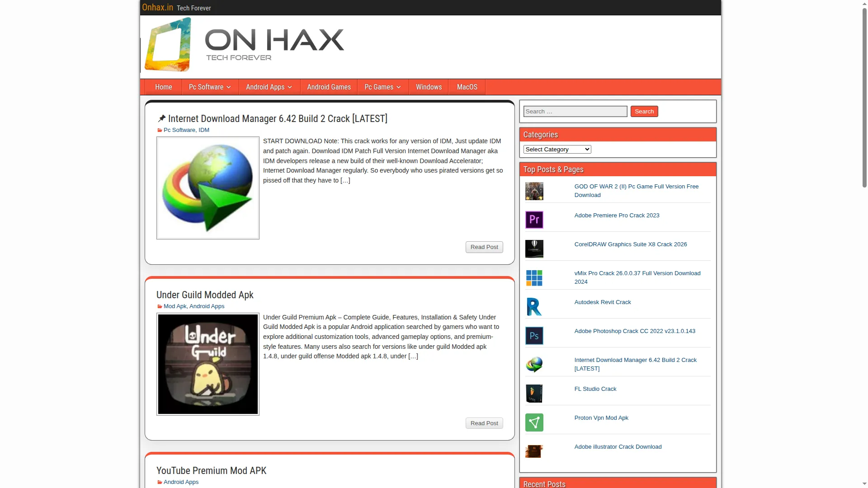
Task: Open the vMix Pro grid icon
Action: pos(534,278)
